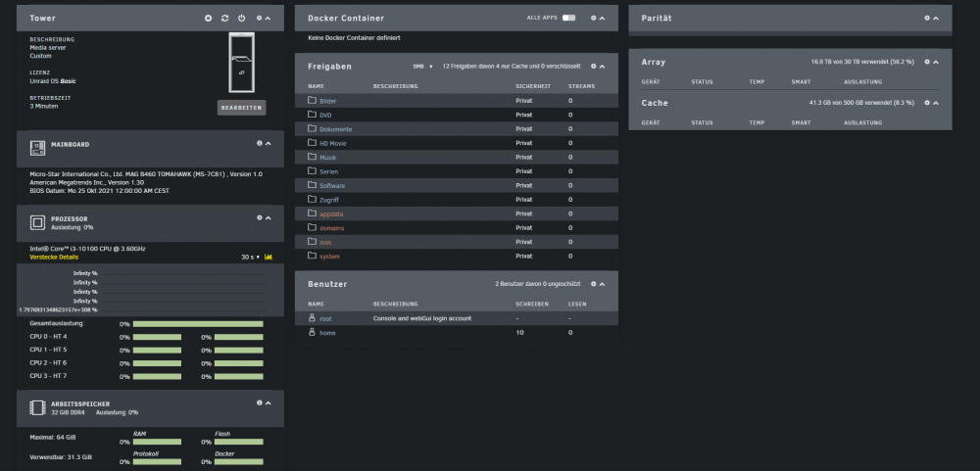Open the Freigaben gear settings
The width and height of the screenshot is (980, 471).
coord(594,66)
